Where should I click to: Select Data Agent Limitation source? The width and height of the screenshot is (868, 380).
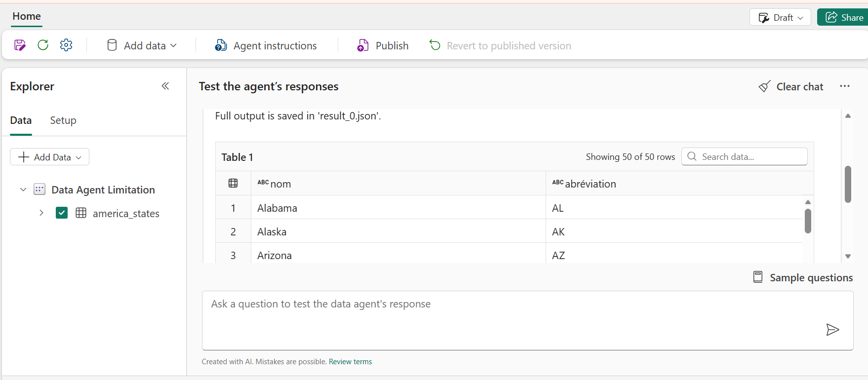[103, 190]
